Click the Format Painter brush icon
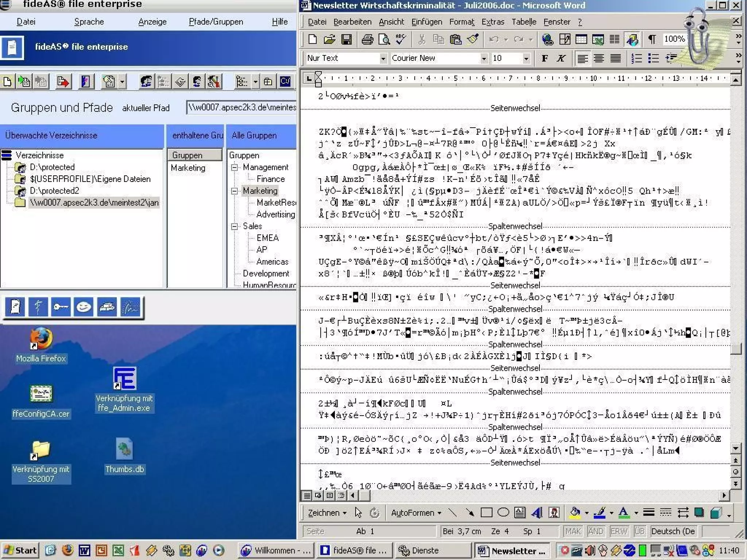The width and height of the screenshot is (747, 560). pyautogui.click(x=473, y=39)
